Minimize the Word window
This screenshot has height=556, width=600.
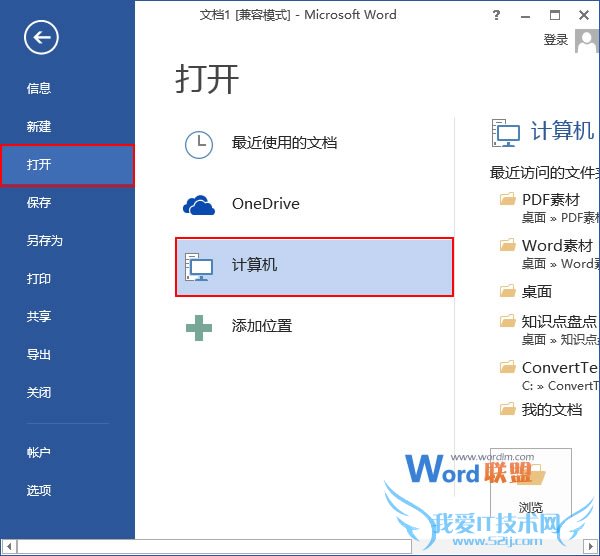coord(525,16)
